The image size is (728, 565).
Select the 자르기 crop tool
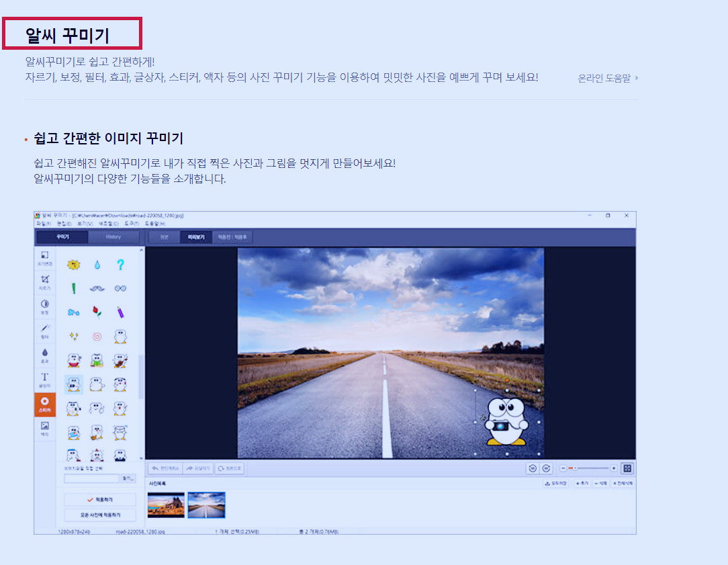[x=44, y=283]
